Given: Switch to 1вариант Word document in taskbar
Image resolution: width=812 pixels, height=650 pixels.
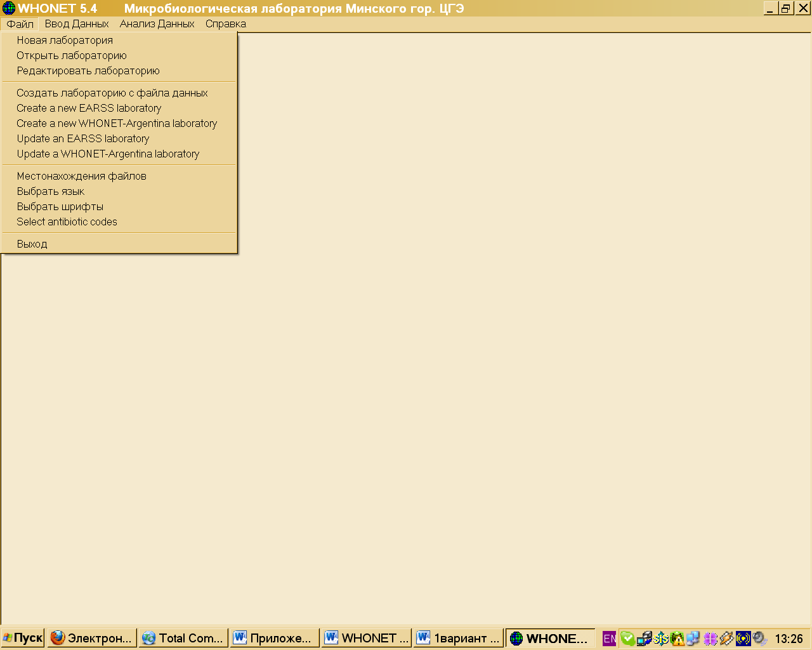Looking at the screenshot, I should 457,638.
